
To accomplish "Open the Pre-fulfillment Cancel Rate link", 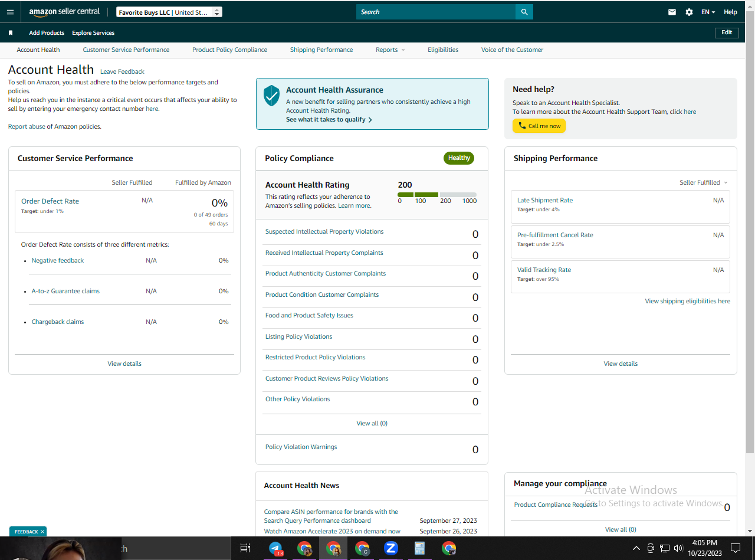I will click(x=555, y=235).
